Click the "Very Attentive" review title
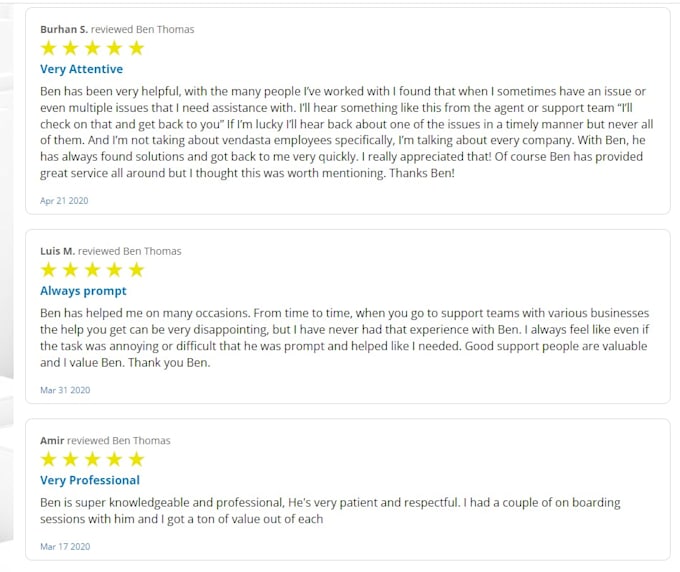680x572 pixels. [81, 69]
